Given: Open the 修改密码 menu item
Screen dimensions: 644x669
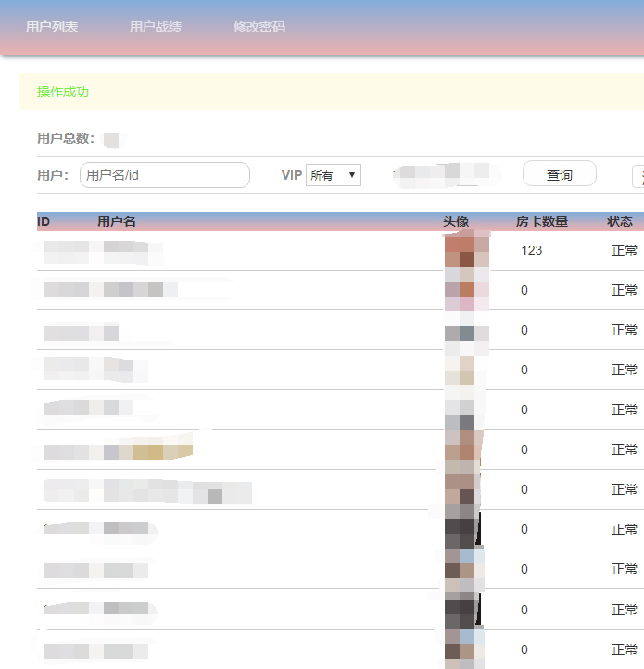Looking at the screenshot, I should 259,27.
